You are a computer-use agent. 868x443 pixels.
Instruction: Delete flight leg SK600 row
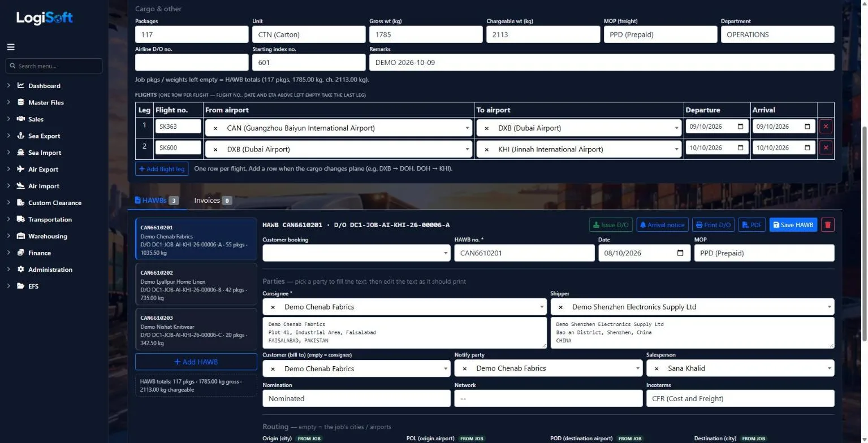pos(826,148)
